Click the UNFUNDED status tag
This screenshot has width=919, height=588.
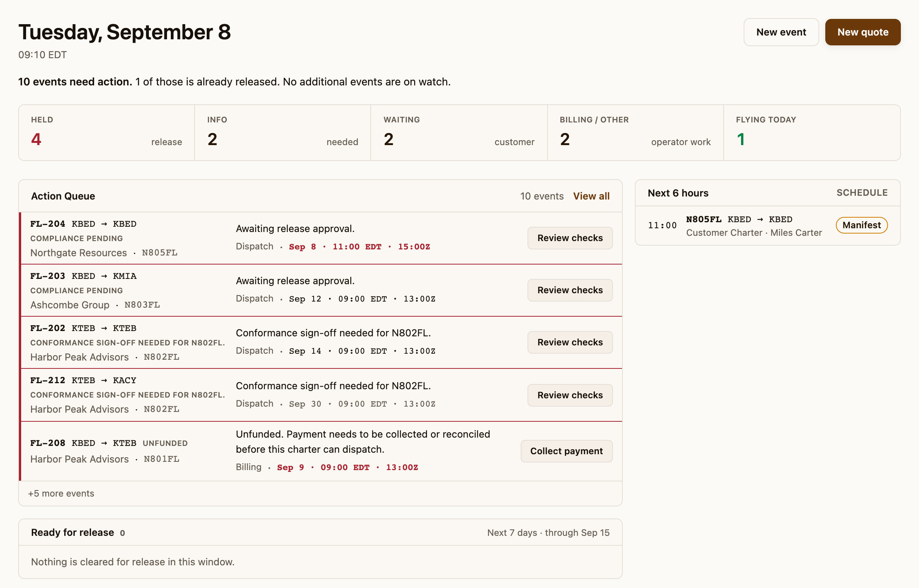(165, 443)
